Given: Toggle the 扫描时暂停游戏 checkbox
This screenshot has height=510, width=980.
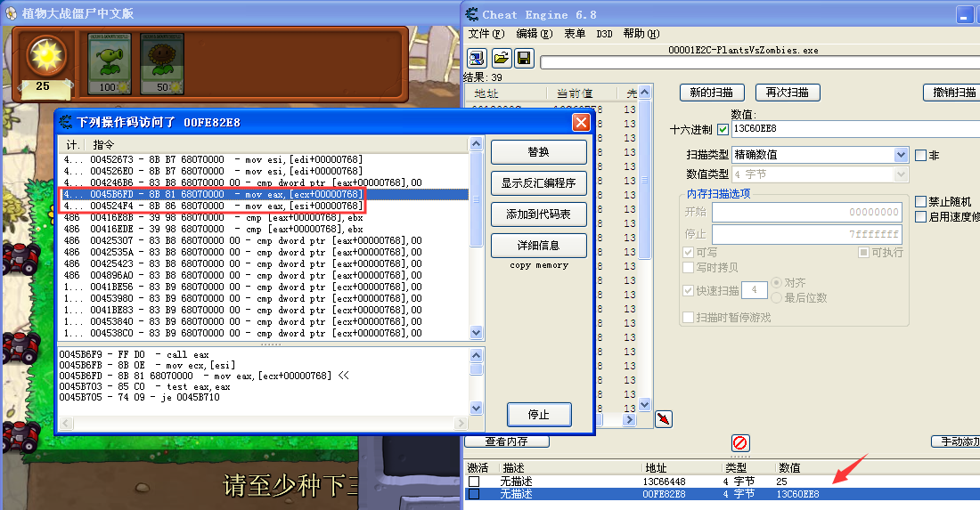Looking at the screenshot, I should 688,317.
